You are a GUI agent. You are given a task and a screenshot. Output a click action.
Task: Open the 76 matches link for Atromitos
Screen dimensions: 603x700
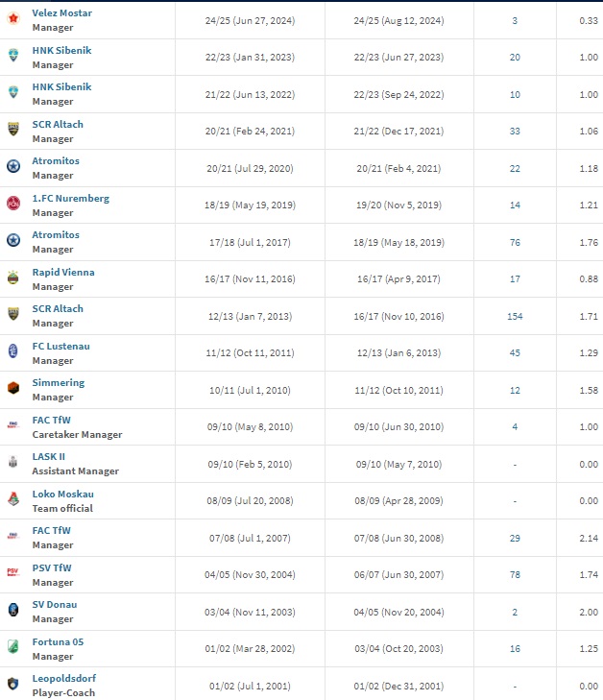click(x=515, y=242)
